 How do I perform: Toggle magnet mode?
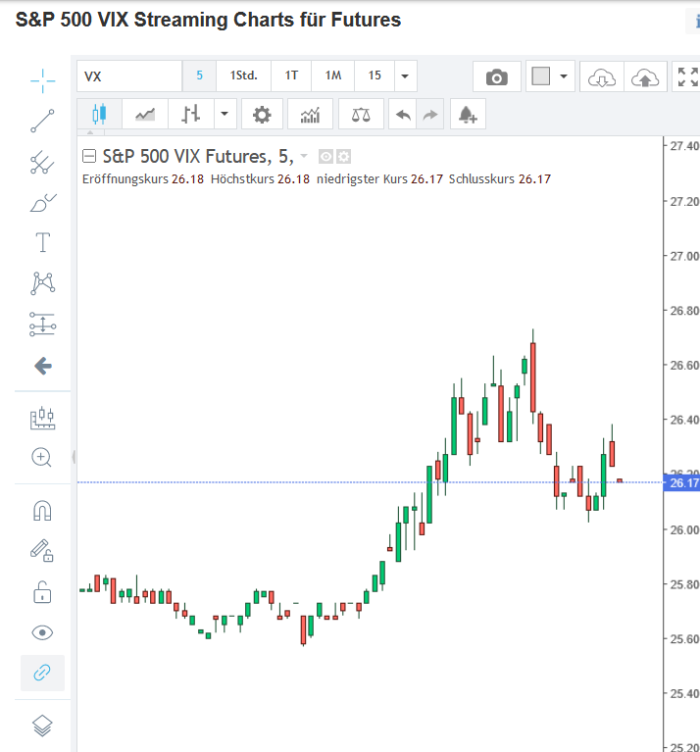[x=42, y=510]
